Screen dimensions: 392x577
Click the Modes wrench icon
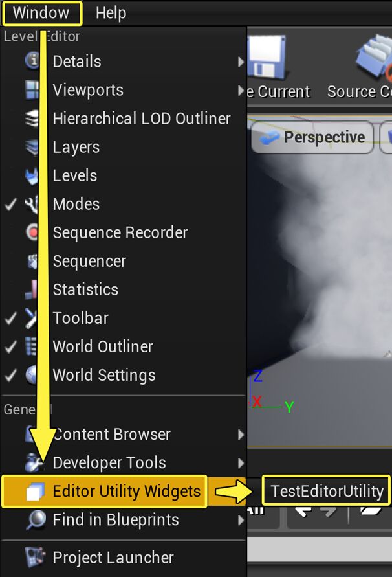[x=32, y=204]
